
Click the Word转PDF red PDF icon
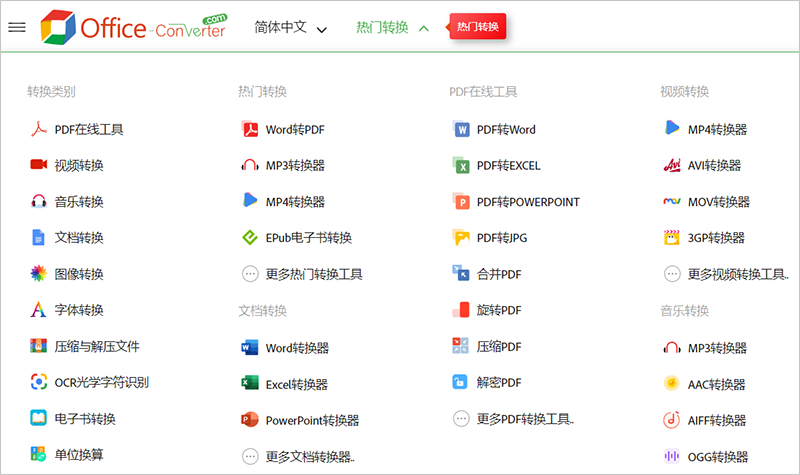[x=249, y=129]
